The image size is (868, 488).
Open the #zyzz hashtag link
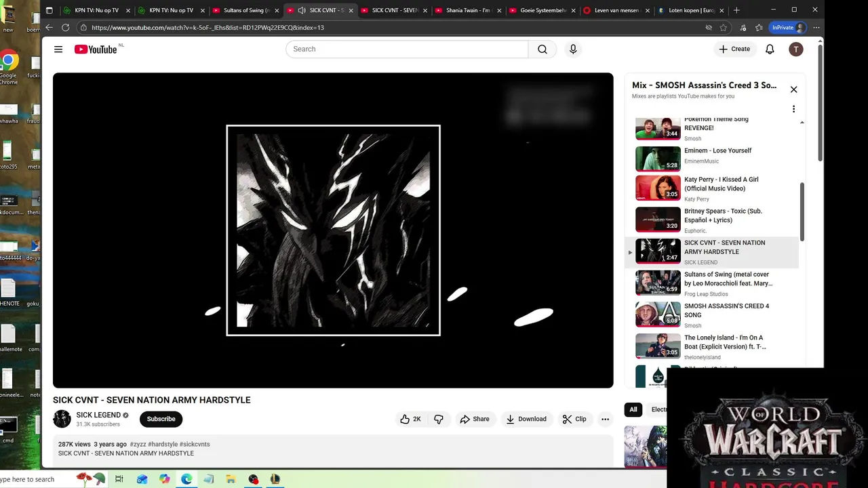click(x=138, y=445)
